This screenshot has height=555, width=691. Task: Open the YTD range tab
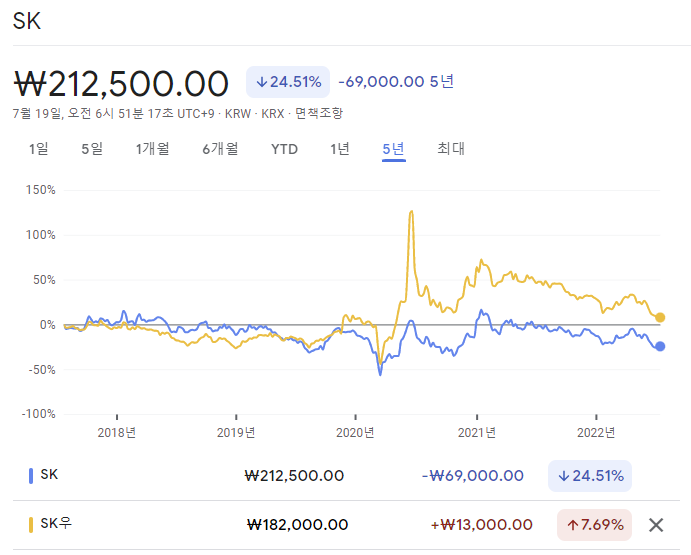(284, 149)
